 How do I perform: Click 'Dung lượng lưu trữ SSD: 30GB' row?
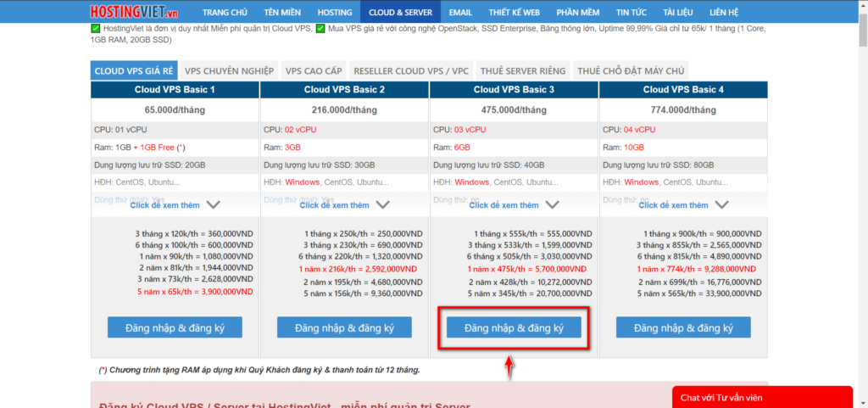[344, 165]
